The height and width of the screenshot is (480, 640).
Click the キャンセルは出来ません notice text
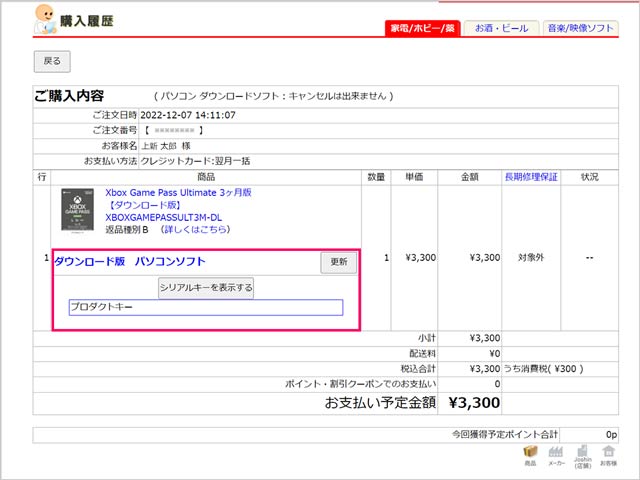pyautogui.click(x=338, y=96)
